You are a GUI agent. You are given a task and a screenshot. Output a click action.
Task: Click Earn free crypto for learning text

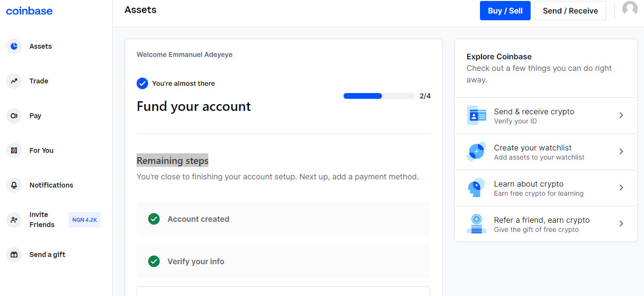click(539, 193)
